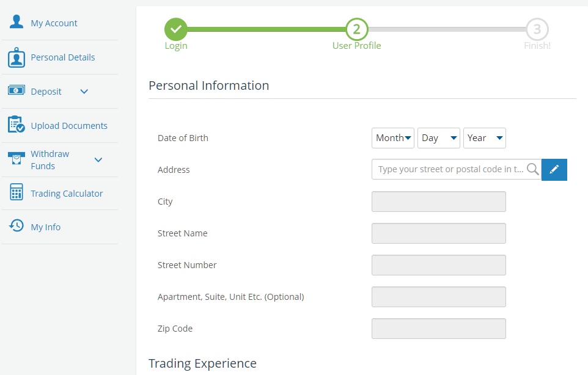Click the Deposit banknote icon

[16, 90]
